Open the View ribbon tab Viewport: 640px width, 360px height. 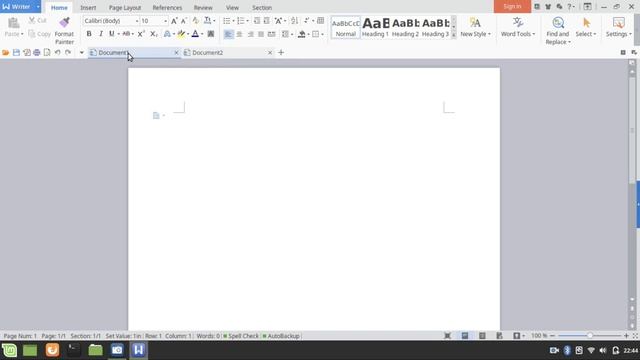click(232, 8)
